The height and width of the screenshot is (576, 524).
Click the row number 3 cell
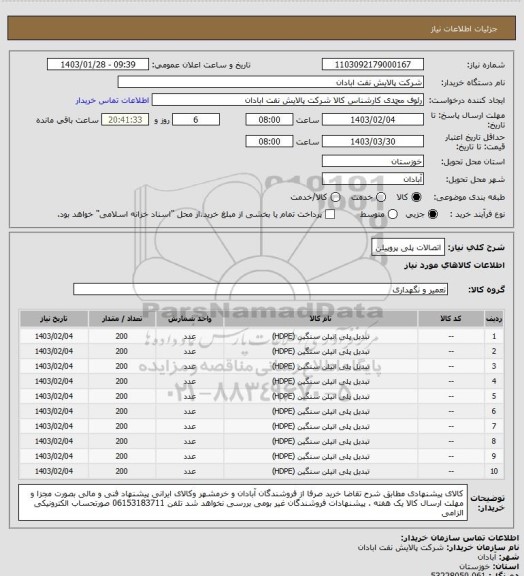(x=494, y=367)
